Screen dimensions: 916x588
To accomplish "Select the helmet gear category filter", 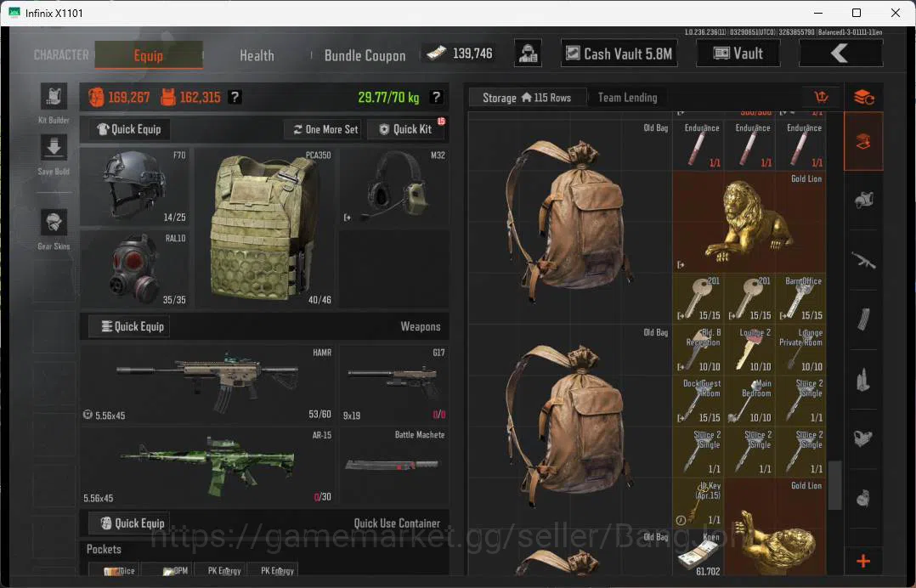I will pos(863,201).
